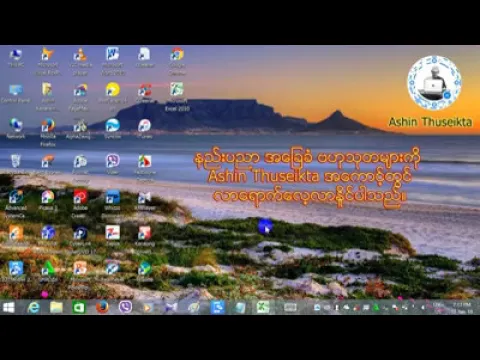Open Advanced SystemCare desktop shortcut
480x360 pixels.
point(16,204)
